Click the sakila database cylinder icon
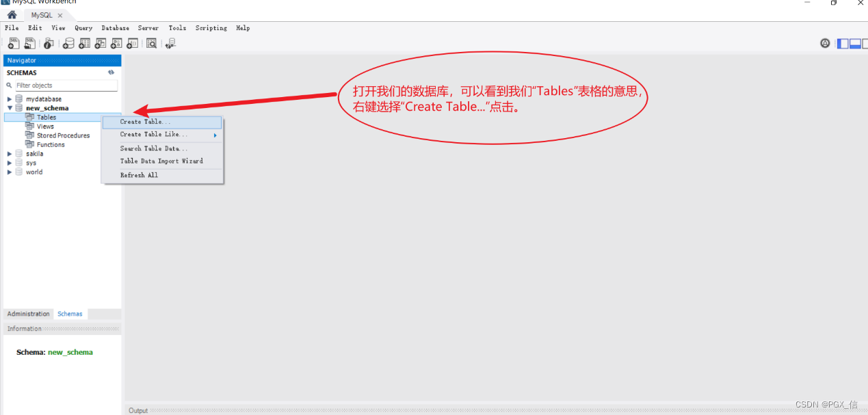Image resolution: width=868 pixels, height=415 pixels. click(19, 154)
